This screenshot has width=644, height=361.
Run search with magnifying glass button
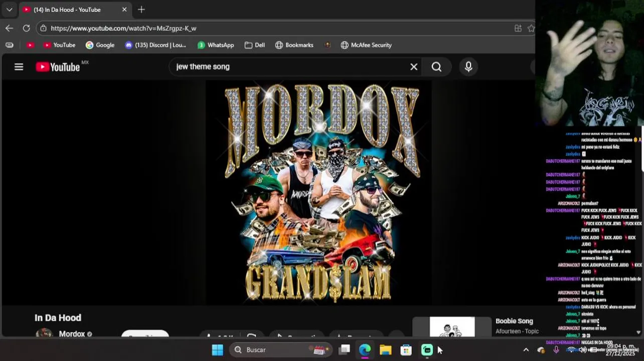pos(436,67)
